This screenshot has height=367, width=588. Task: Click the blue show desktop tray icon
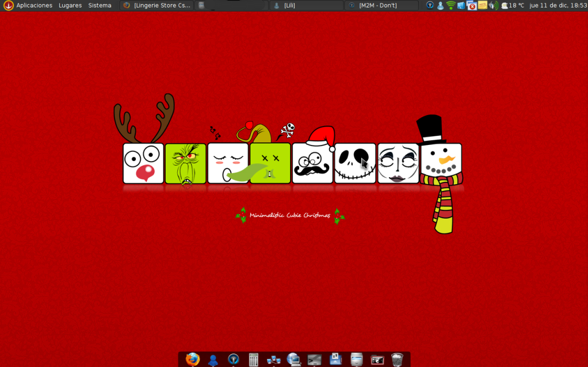[x=461, y=5]
